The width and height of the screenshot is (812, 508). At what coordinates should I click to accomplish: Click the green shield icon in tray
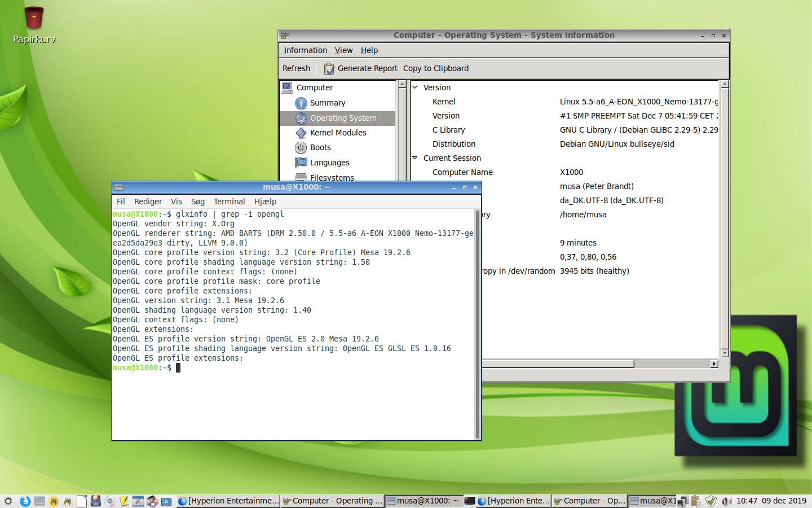point(711,501)
